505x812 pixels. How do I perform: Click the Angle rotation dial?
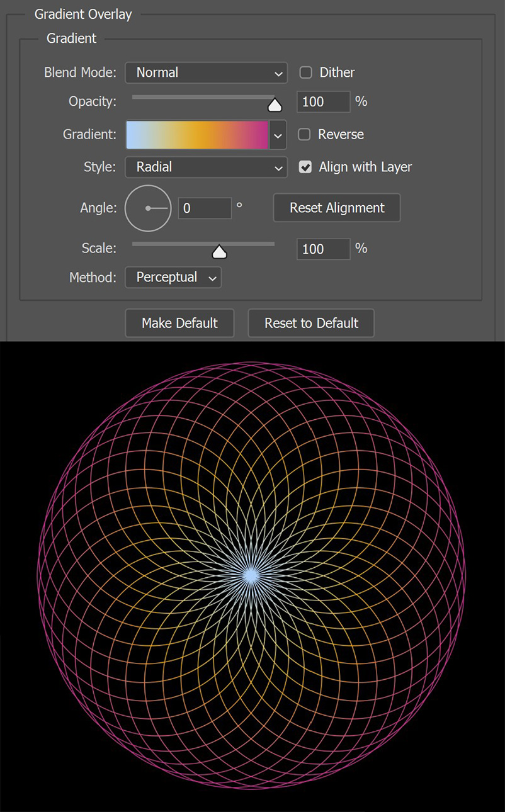pos(148,208)
